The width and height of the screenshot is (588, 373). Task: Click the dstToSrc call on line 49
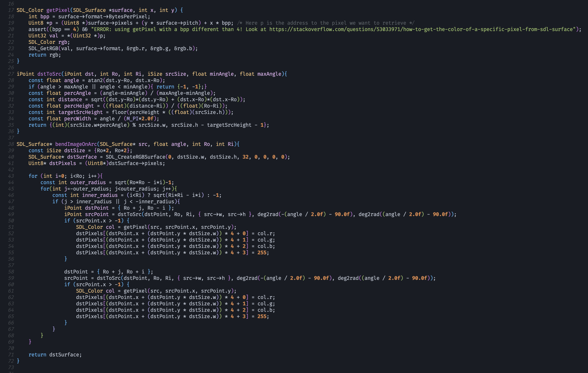(130, 214)
